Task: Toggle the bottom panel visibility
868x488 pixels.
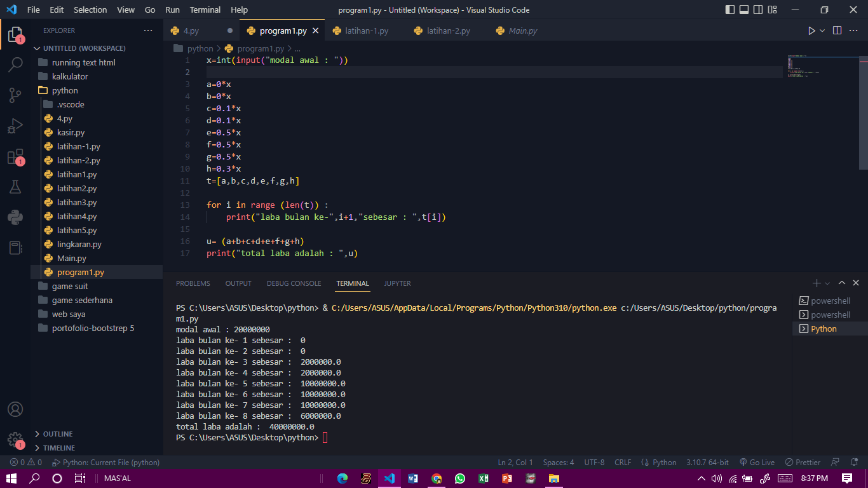Action: [x=744, y=10]
